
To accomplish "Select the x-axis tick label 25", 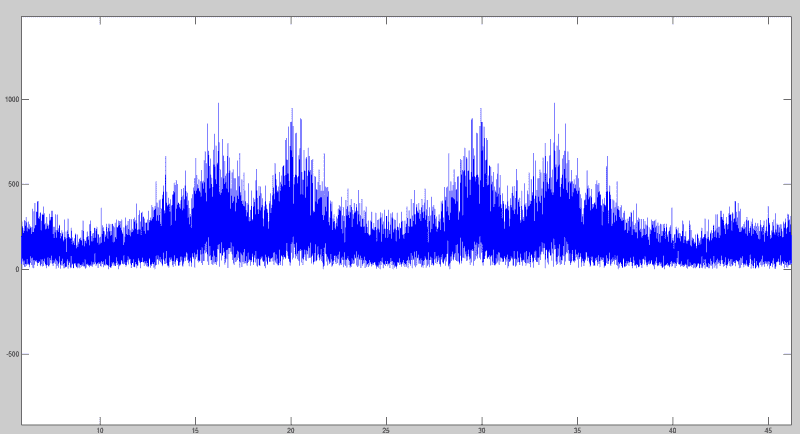I will coord(386,430).
